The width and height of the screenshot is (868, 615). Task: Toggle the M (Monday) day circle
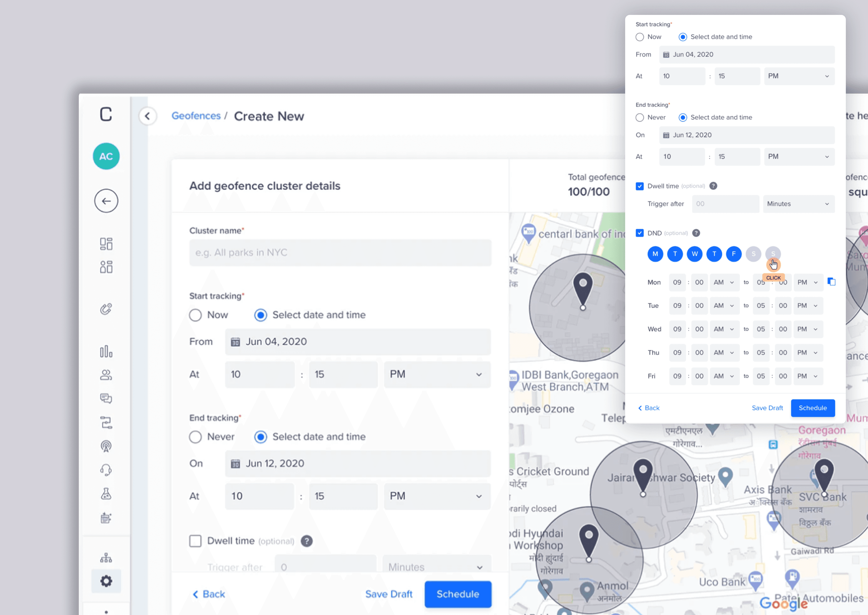(x=655, y=254)
